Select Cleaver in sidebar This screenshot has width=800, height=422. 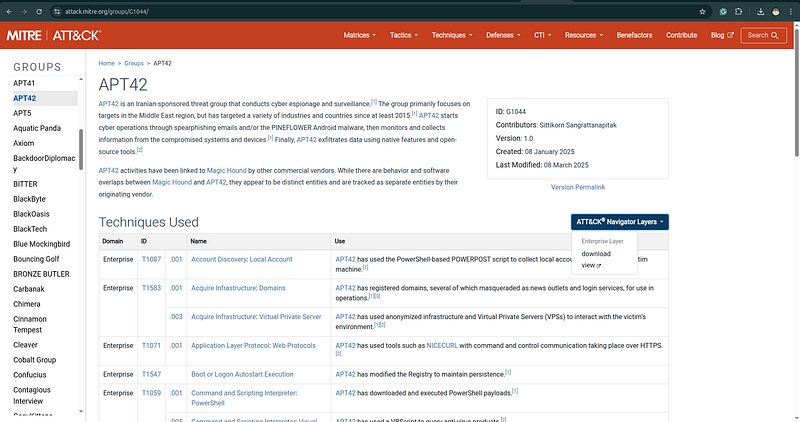click(x=26, y=345)
